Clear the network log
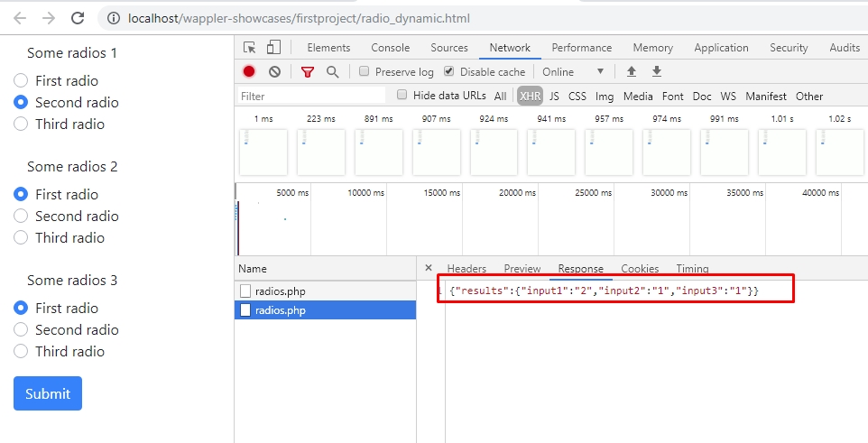 (x=274, y=72)
